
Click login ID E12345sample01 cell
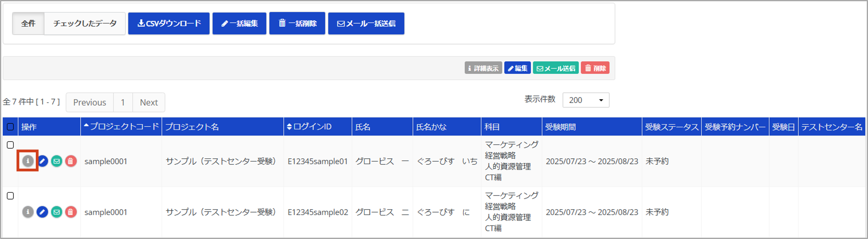point(318,161)
